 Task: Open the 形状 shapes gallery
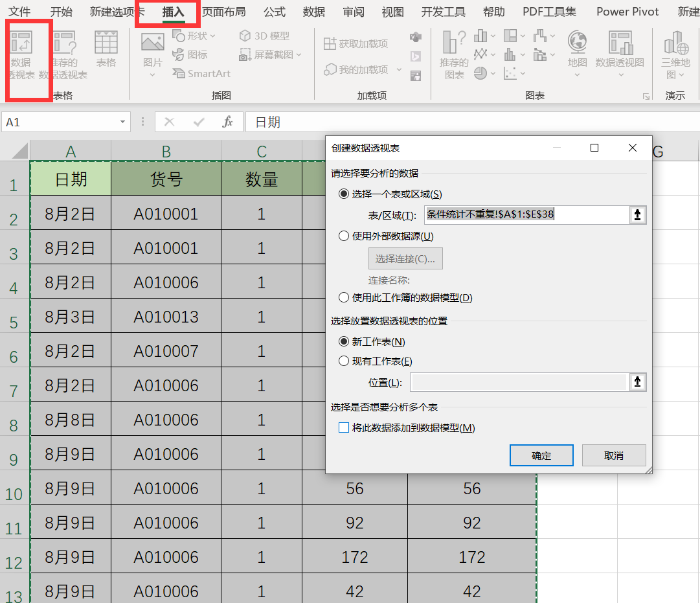pos(194,36)
